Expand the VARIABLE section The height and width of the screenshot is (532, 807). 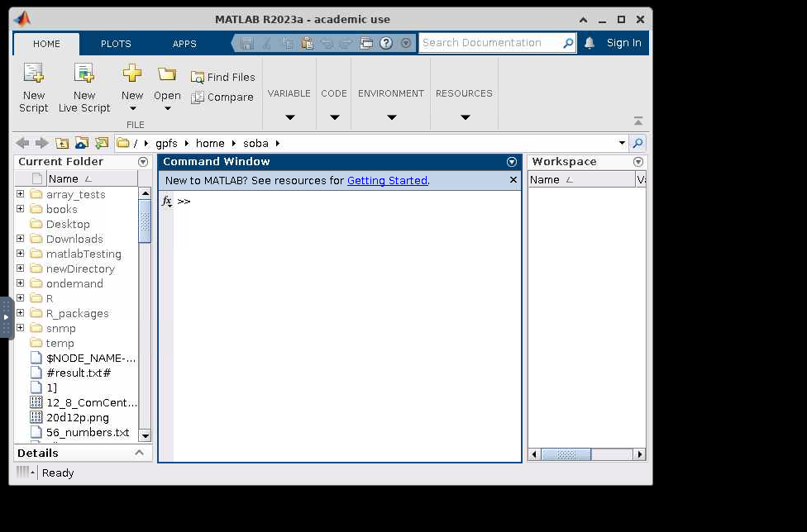click(x=289, y=117)
